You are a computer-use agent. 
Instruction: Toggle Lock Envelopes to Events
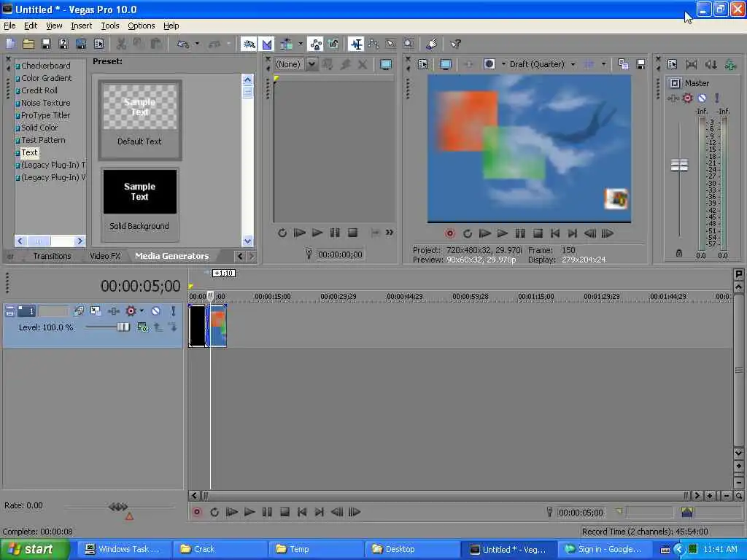click(315, 44)
